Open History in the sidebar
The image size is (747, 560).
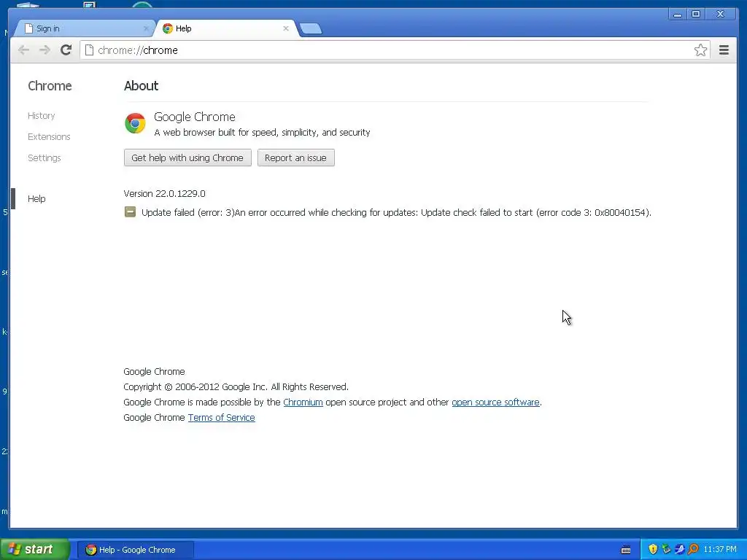[x=42, y=116]
